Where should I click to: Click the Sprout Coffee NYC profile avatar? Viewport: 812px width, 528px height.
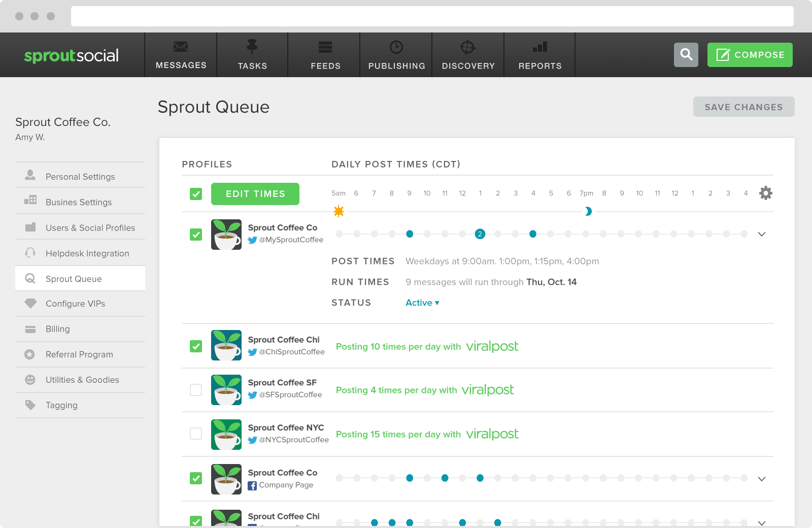pos(226,435)
